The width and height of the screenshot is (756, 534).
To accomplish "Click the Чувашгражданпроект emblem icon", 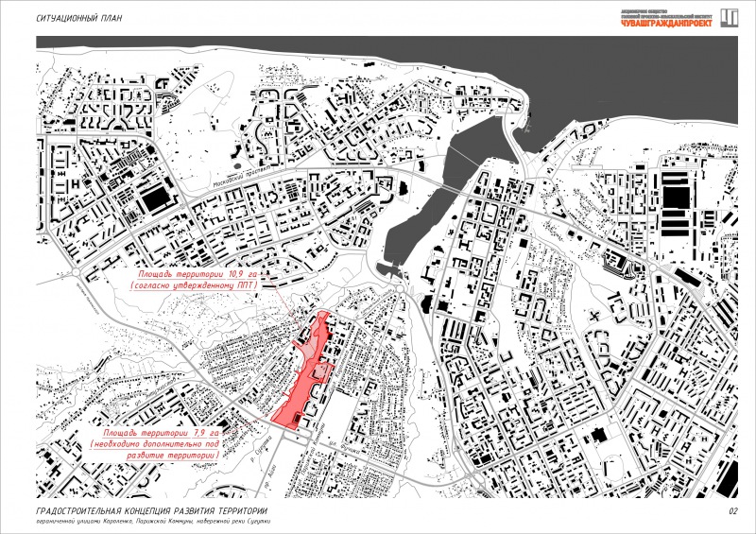I will (729, 16).
